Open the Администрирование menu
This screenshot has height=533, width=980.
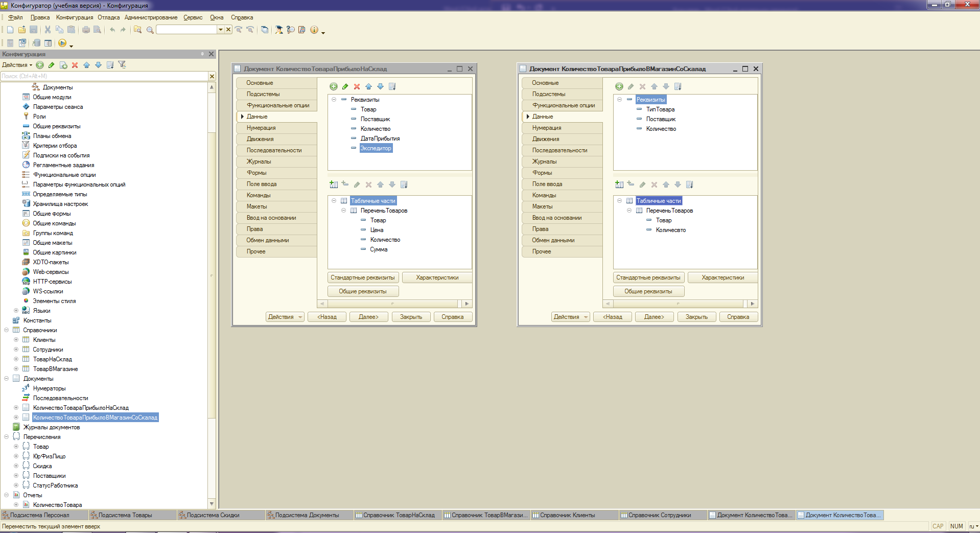pyautogui.click(x=151, y=17)
